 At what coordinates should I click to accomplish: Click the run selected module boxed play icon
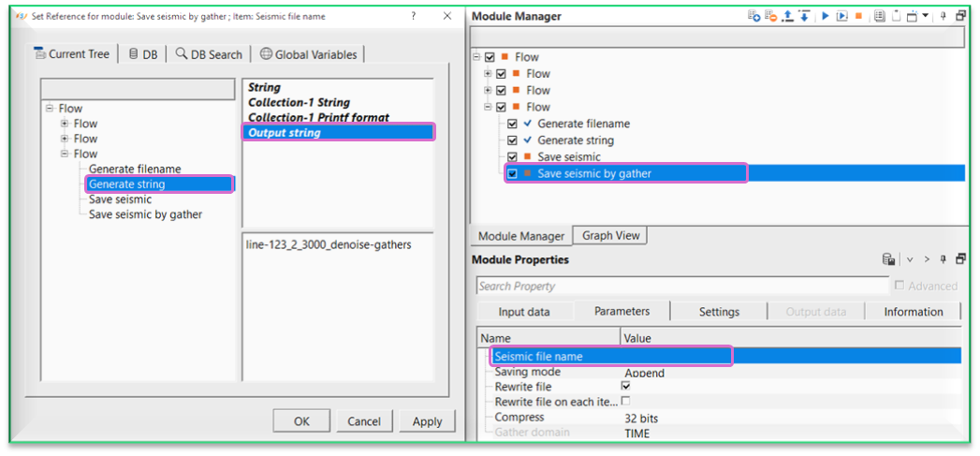(841, 16)
